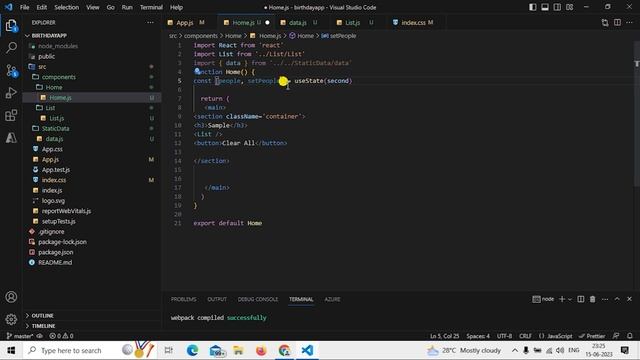The width and height of the screenshot is (640, 360).
Task: Expand the public folder
Action: pyautogui.click(x=46, y=56)
